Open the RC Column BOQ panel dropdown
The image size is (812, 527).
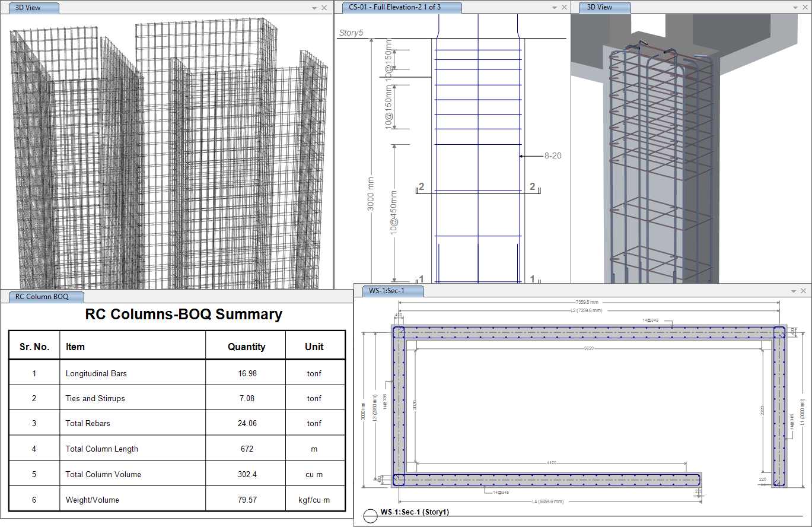[338, 297]
